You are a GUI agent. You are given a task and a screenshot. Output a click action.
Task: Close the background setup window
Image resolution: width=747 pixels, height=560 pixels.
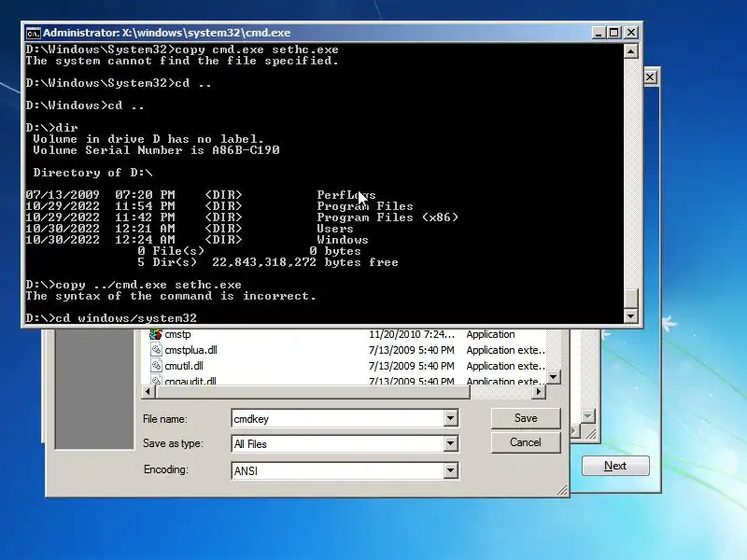tap(650, 77)
